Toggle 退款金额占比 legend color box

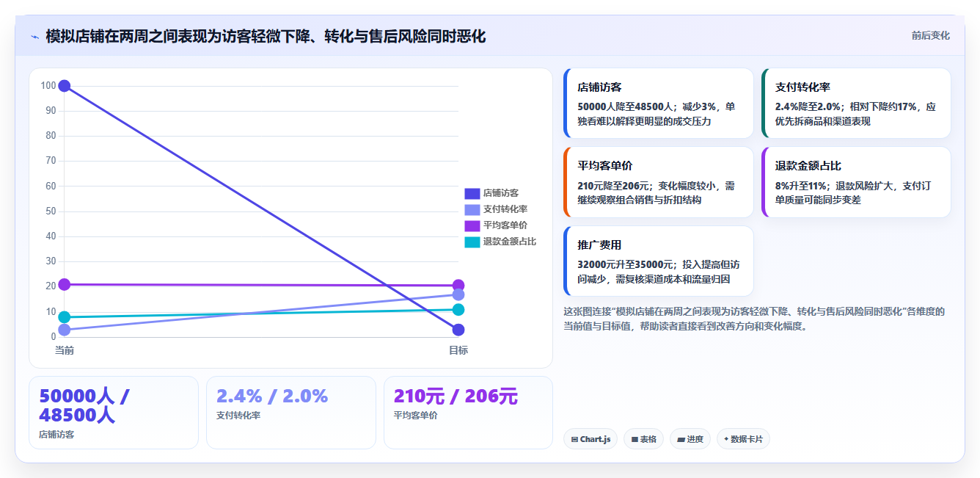click(472, 242)
